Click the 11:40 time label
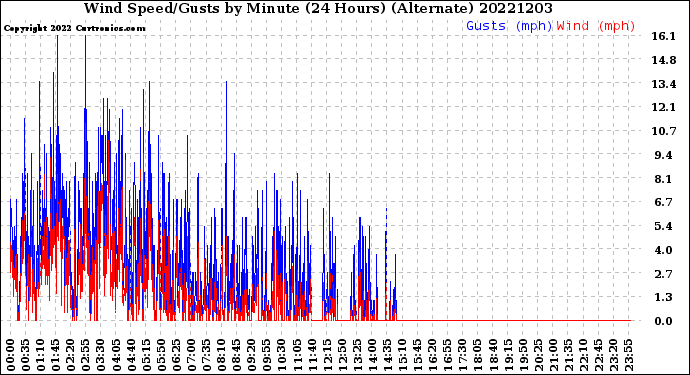 click(x=312, y=355)
